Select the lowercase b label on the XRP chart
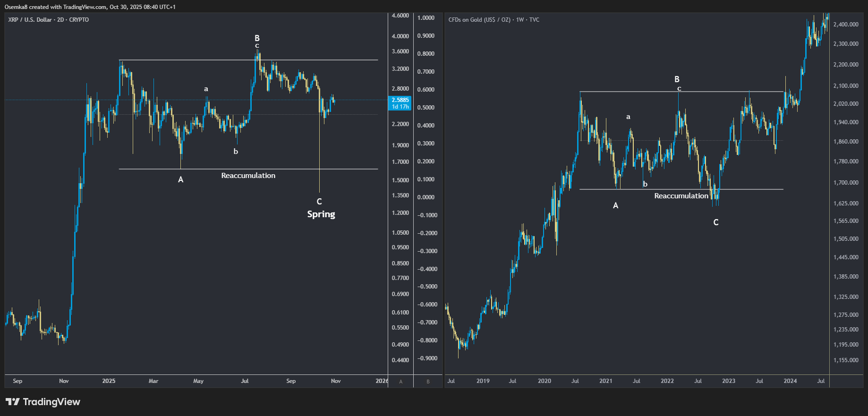Image resolution: width=868 pixels, height=416 pixels. click(236, 152)
